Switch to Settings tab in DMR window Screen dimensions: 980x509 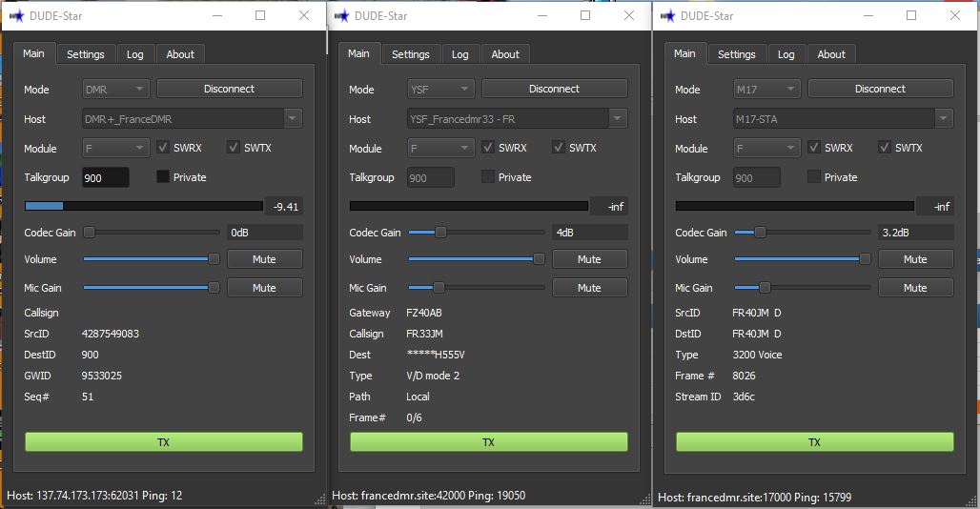click(86, 54)
